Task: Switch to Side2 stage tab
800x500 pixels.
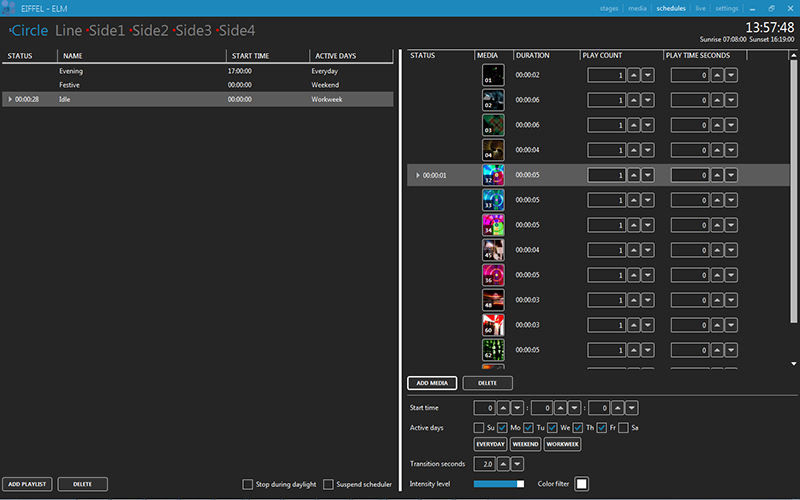Action: point(150,31)
